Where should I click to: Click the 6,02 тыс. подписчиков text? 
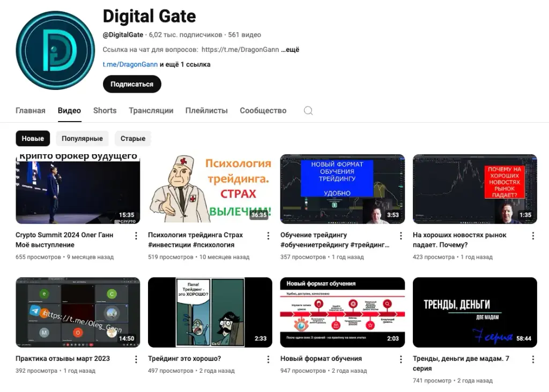point(186,35)
